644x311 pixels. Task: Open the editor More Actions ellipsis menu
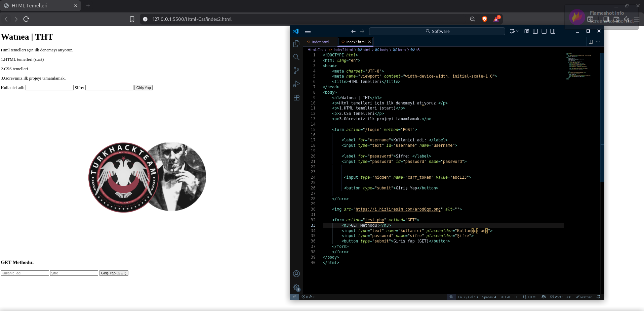pyautogui.click(x=598, y=42)
